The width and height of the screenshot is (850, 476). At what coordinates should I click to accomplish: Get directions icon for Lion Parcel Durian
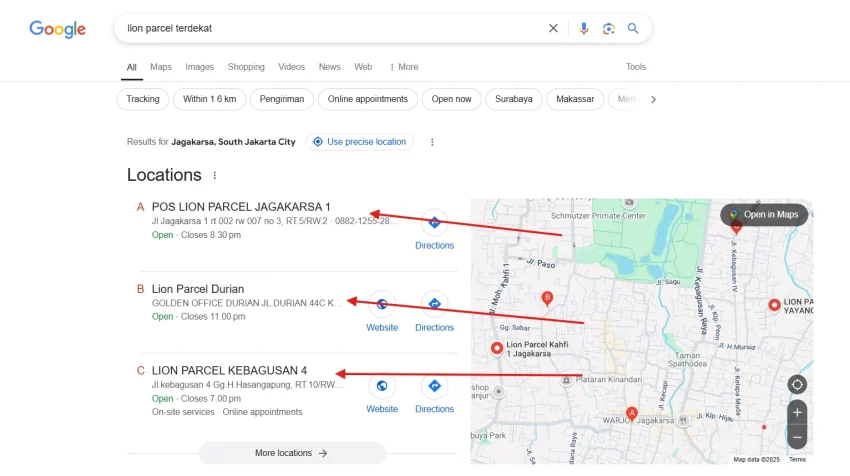(434, 304)
